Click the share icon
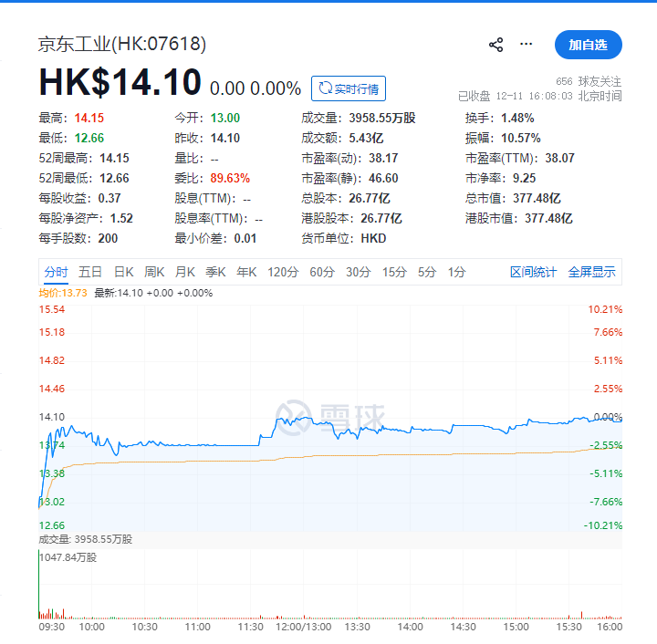657x644 pixels. [x=496, y=45]
